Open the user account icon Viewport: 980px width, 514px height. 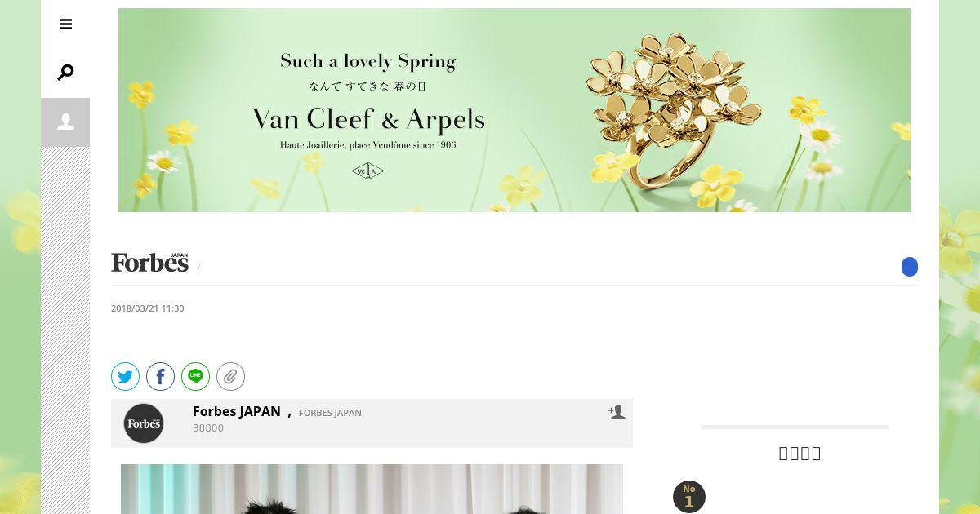[x=65, y=122]
